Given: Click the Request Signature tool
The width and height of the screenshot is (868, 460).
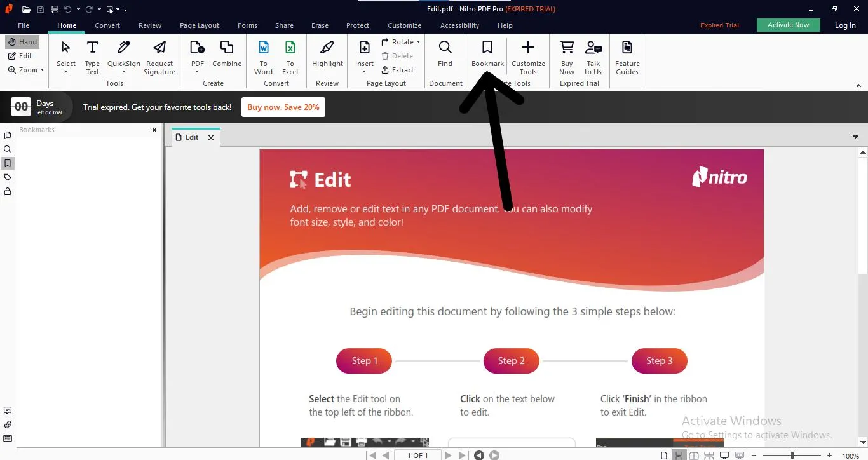Looking at the screenshot, I should pos(159,56).
